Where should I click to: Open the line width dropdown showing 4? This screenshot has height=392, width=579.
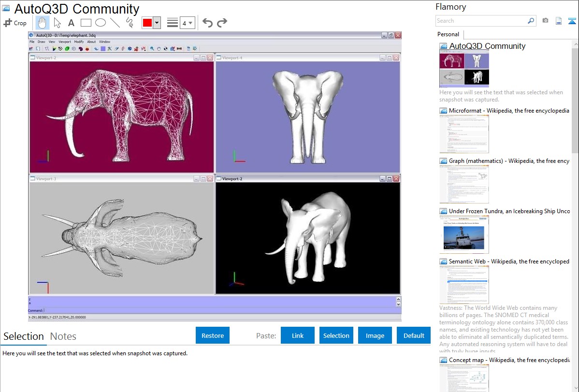coord(188,23)
